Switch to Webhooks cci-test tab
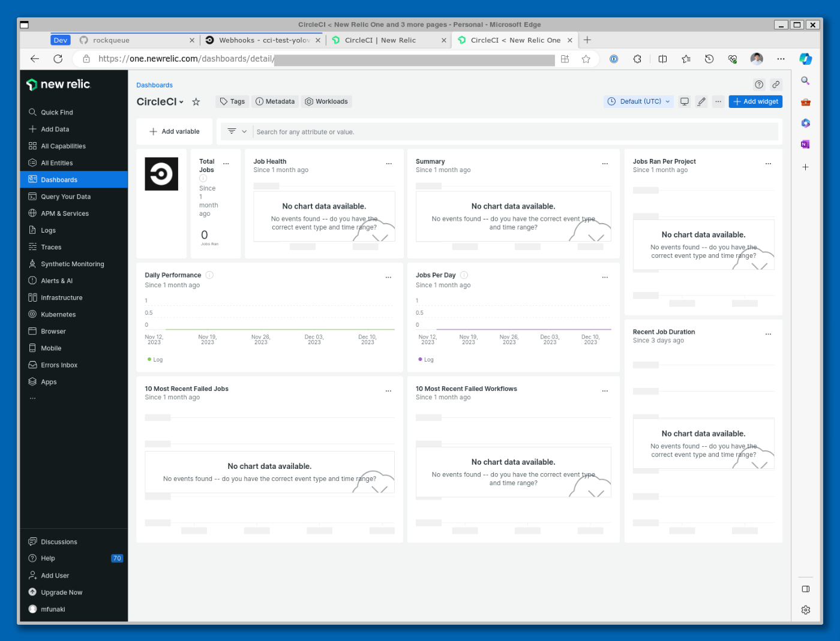The image size is (840, 641). tap(264, 40)
